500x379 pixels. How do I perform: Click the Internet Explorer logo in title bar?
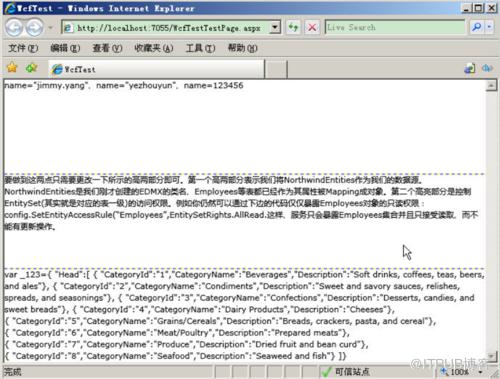point(10,8)
